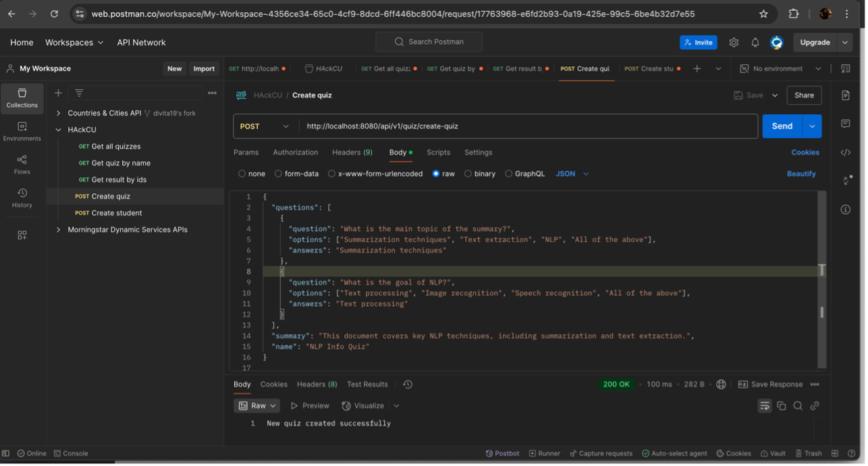Click the request body editor scrollbar
Viewport: 868px width, 466px height.
coord(821,280)
